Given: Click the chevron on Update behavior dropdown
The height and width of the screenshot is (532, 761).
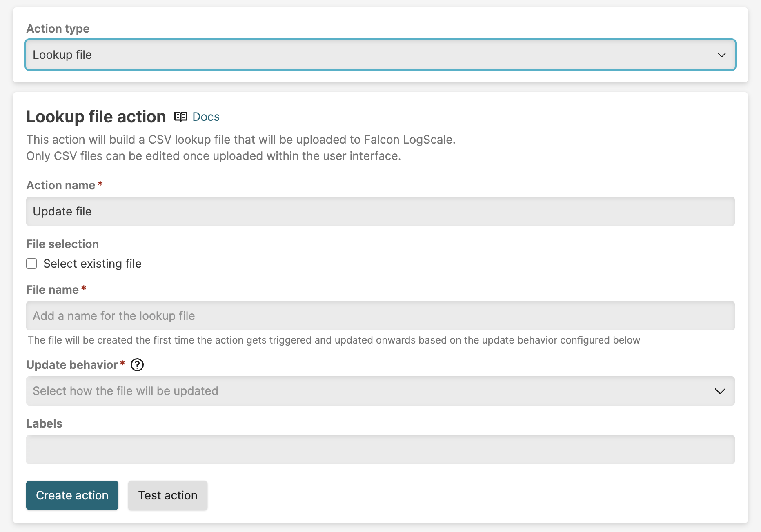Looking at the screenshot, I should tap(721, 391).
